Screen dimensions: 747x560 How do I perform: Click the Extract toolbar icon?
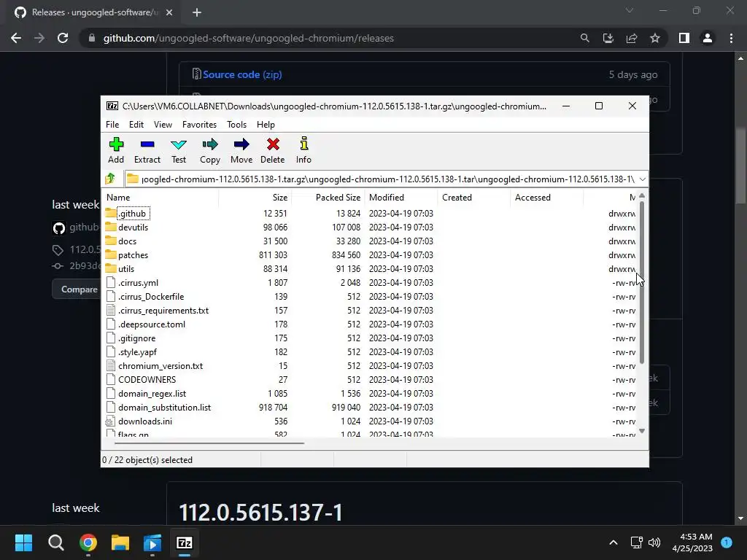147,150
